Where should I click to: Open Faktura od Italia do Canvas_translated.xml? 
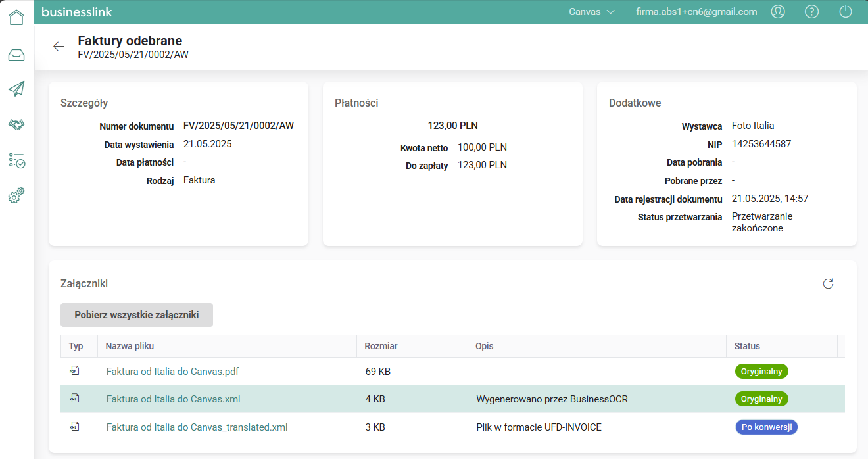197,427
